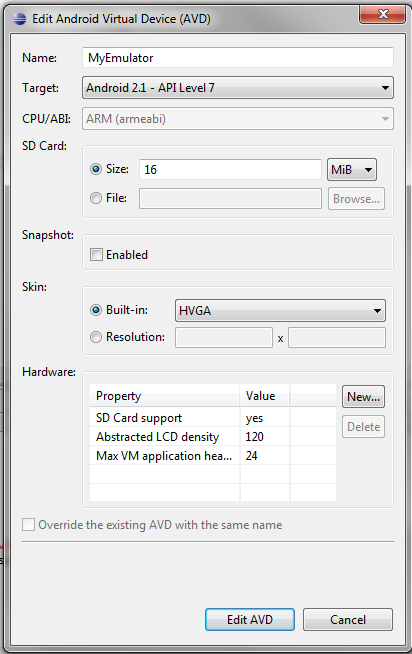This screenshot has height=654, width=412.
Task: Click the Browse... button
Action: 356,199
